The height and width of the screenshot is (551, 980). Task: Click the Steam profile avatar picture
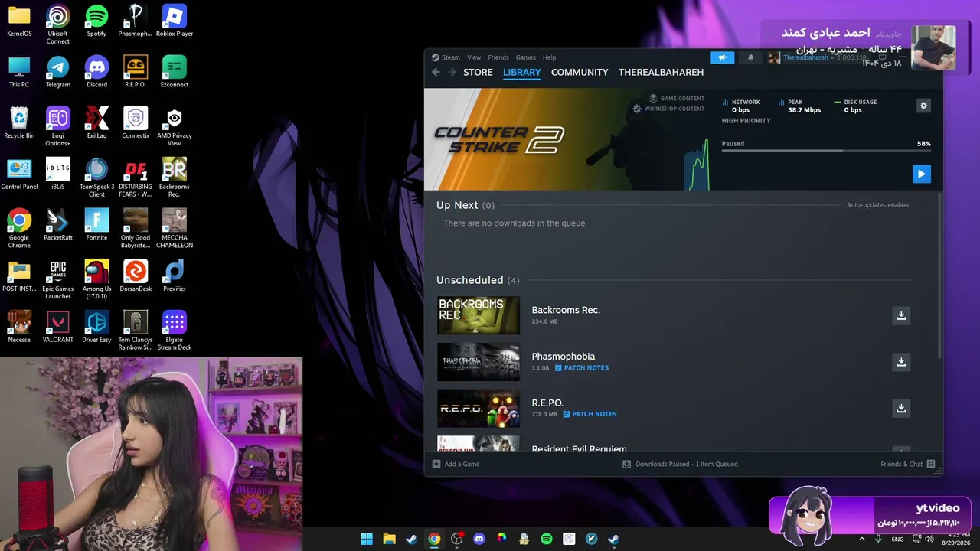[774, 57]
